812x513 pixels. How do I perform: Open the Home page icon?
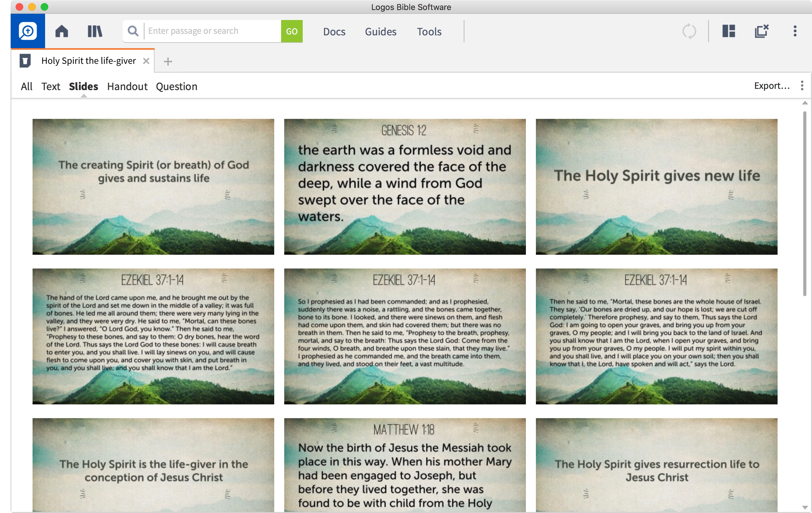click(x=62, y=31)
